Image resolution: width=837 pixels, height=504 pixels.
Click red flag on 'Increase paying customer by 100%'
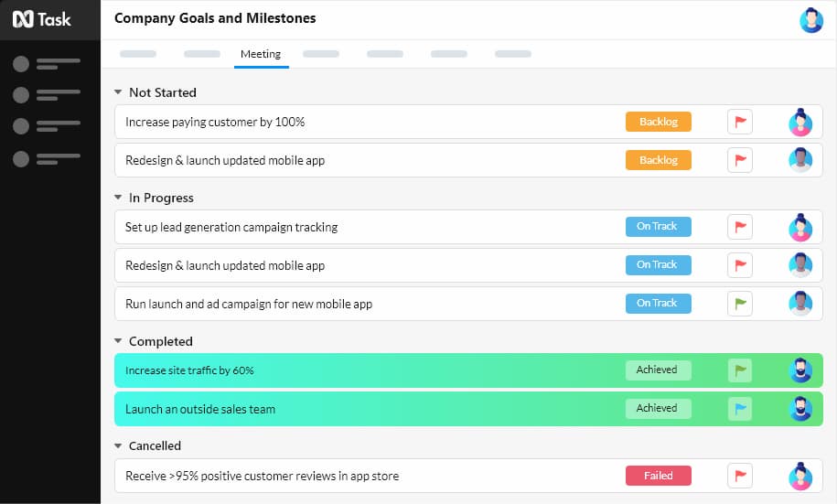[x=740, y=122]
